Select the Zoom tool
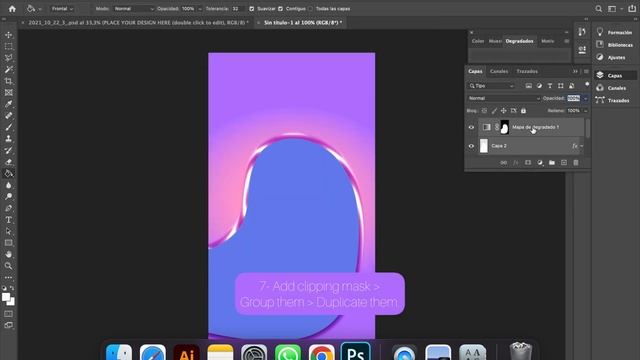This screenshot has width=640, height=360. click(x=9, y=266)
